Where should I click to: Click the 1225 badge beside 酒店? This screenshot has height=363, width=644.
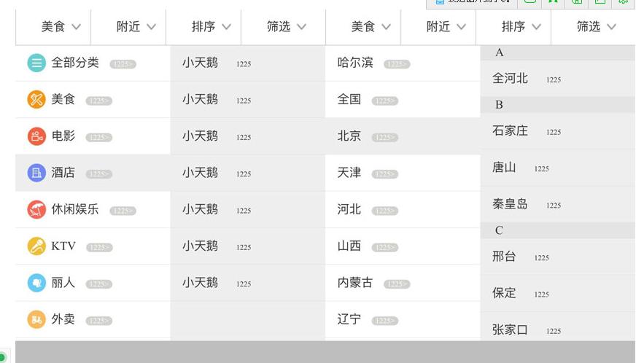[x=99, y=174]
